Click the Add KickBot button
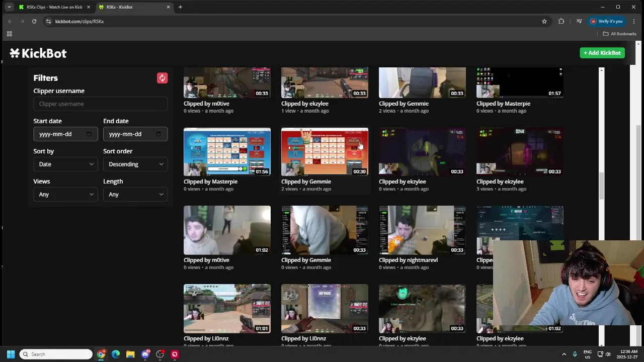The image size is (644, 362). [602, 53]
